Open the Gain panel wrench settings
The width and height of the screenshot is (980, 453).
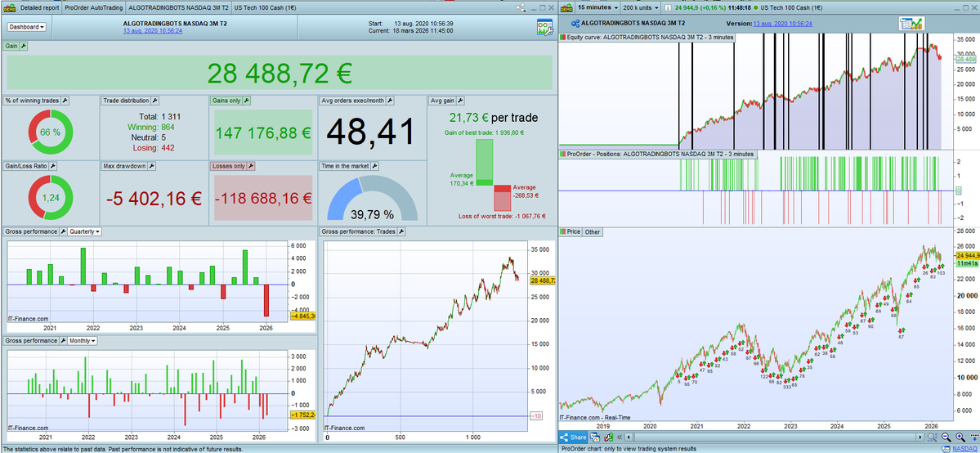click(24, 46)
